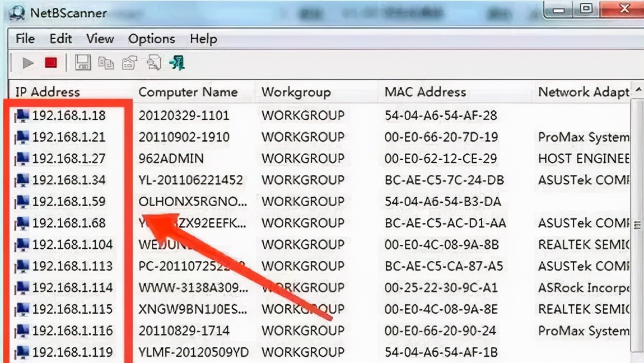The image size is (644, 363).
Task: Save results using the floppy disk icon
Action: pyautogui.click(x=82, y=62)
